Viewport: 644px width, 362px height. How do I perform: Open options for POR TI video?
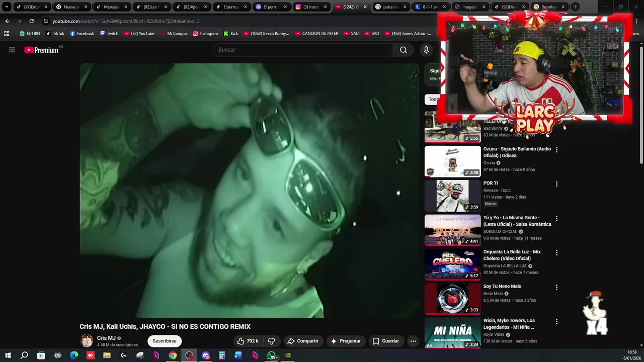(x=556, y=184)
